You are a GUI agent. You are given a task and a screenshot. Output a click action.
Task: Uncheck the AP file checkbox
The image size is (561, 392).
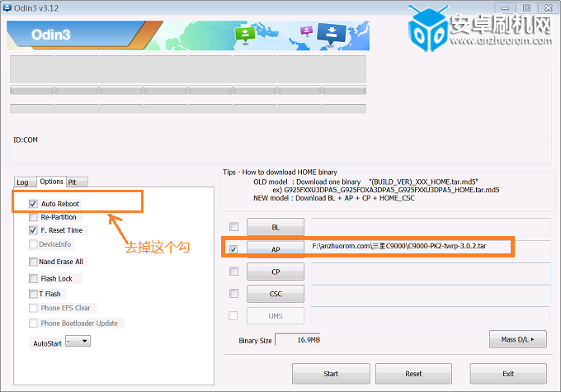tap(233, 248)
